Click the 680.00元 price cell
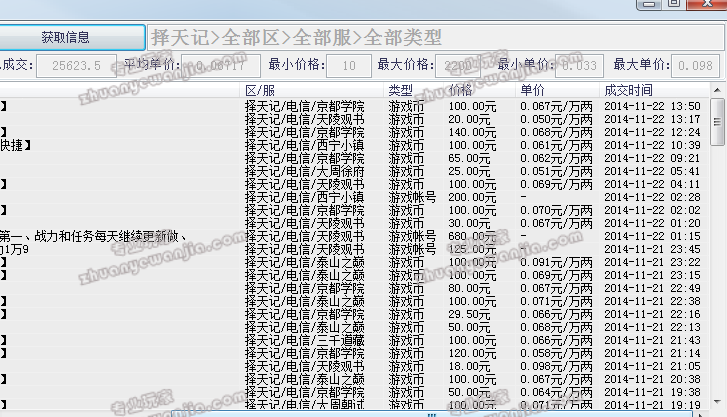 coord(472,236)
